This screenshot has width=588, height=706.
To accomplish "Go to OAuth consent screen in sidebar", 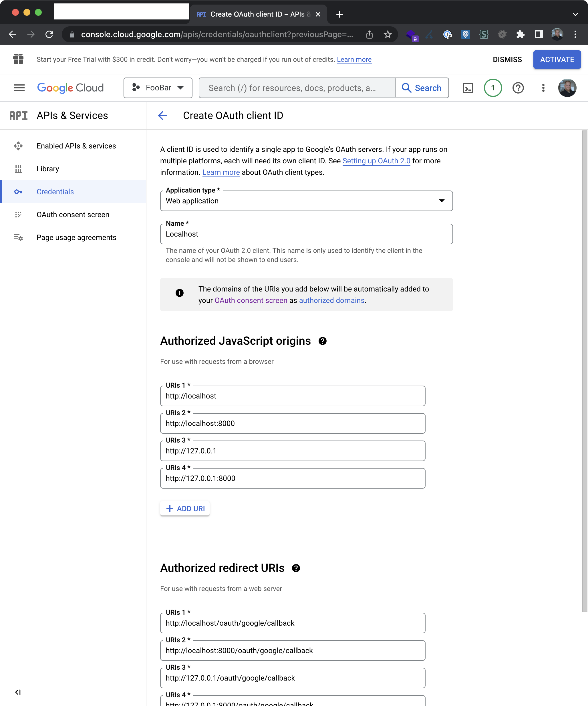I will coord(73,215).
